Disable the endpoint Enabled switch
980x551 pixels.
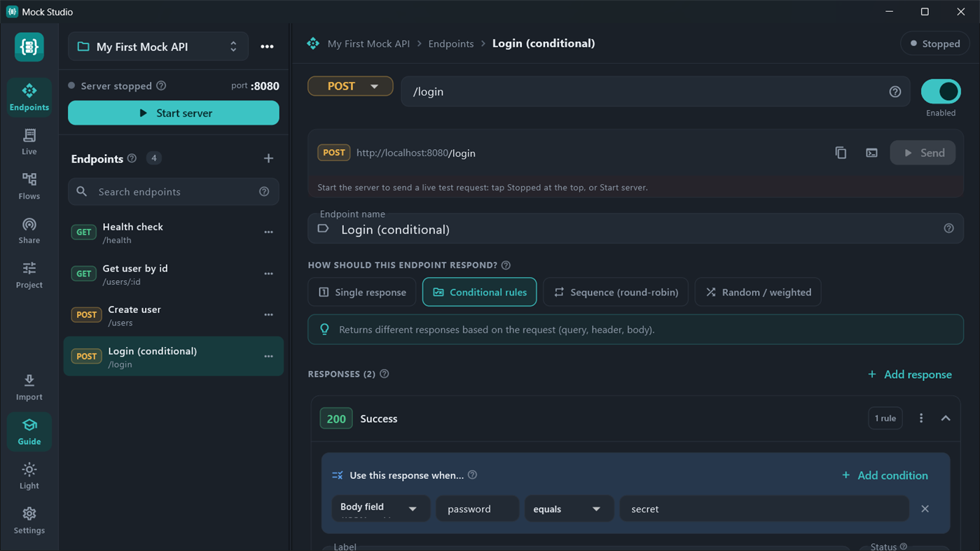(x=940, y=92)
